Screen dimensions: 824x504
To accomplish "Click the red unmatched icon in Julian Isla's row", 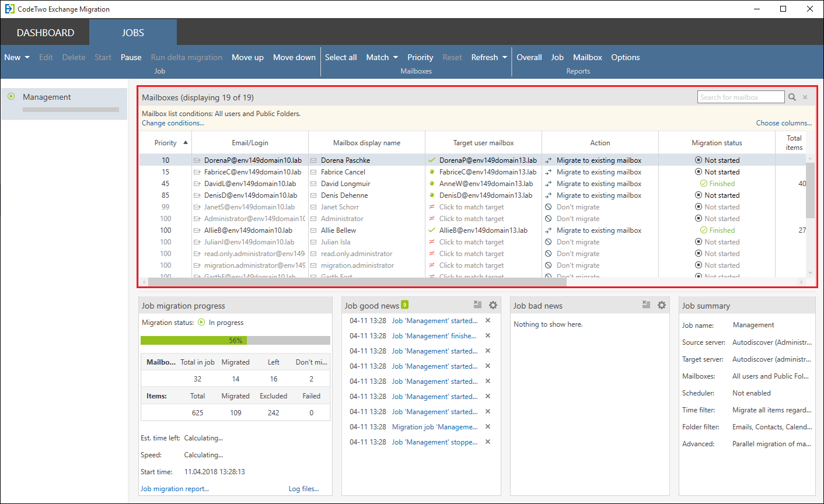I will click(432, 242).
